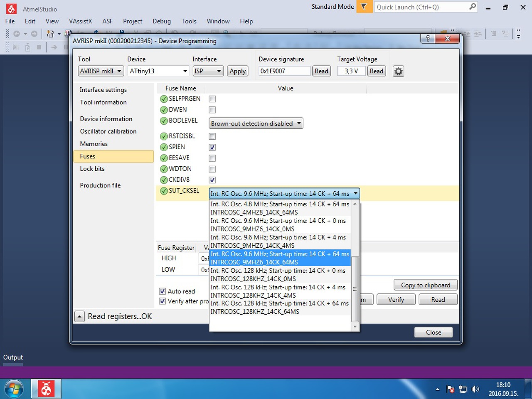This screenshot has width=532, height=399.
Task: Open the BODLEVEL brown-out detection dropdown
Action: click(x=256, y=123)
